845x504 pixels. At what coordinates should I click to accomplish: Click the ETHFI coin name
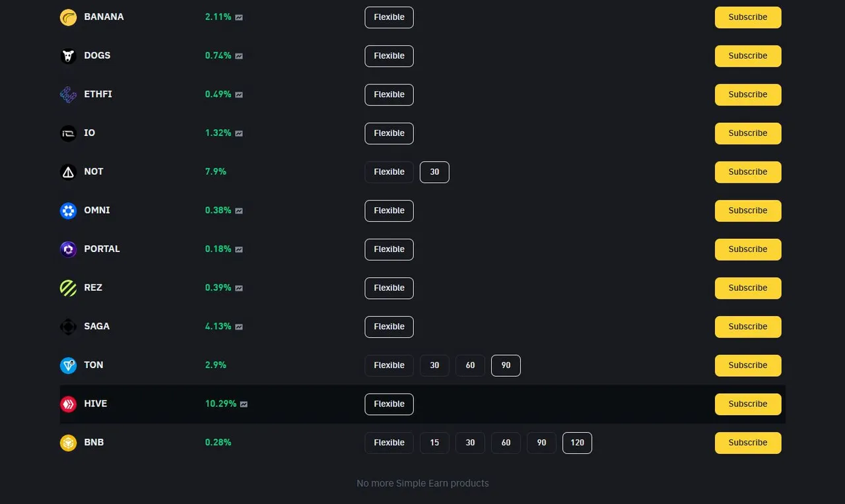coord(98,94)
